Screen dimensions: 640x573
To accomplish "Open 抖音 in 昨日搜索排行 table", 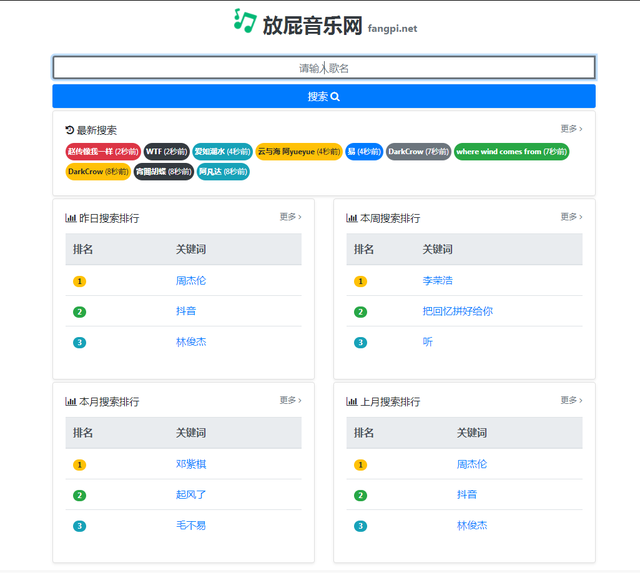I will 186,311.
